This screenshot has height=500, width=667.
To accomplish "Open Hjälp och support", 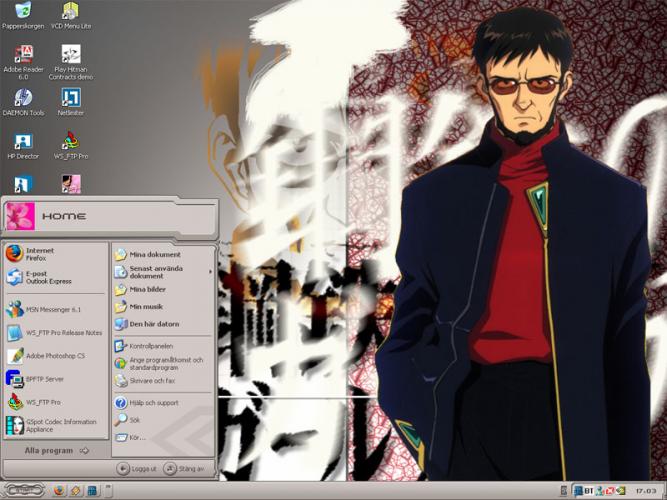I will (163, 403).
